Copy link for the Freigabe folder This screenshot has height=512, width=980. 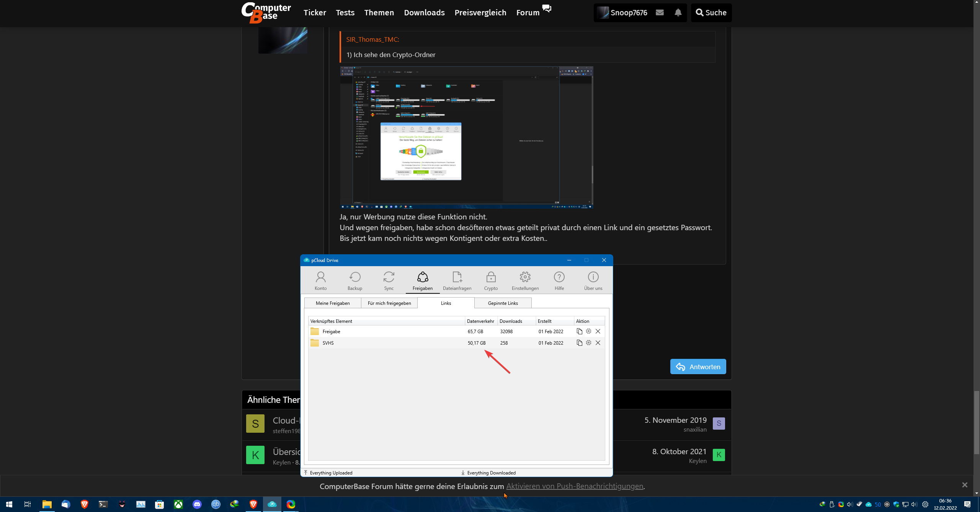(579, 331)
